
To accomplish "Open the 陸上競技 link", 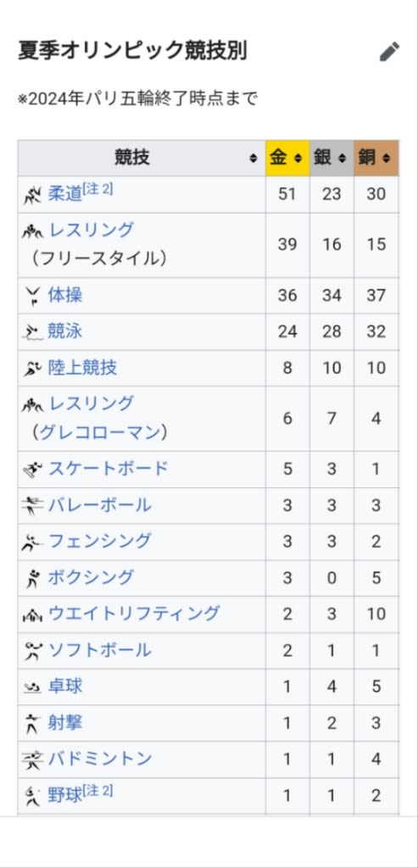I will tap(82, 368).
